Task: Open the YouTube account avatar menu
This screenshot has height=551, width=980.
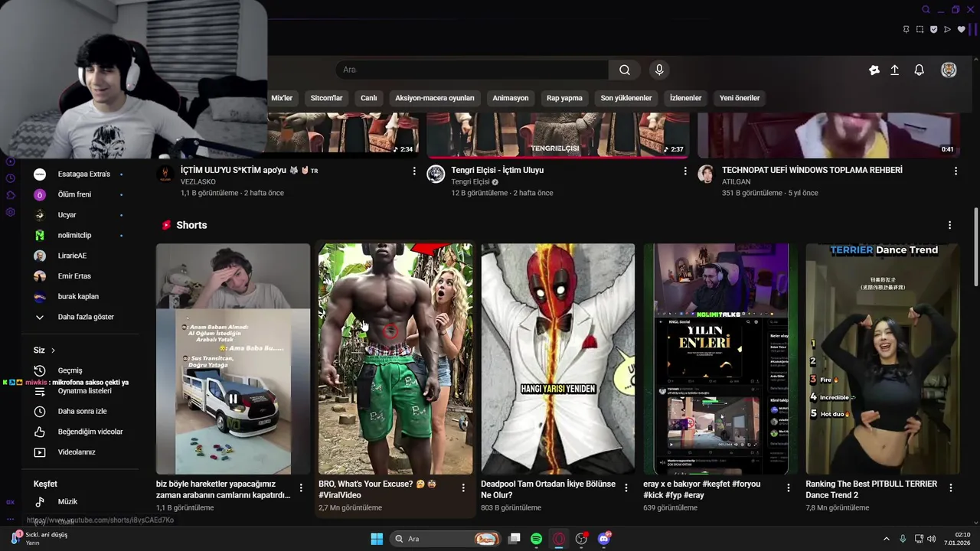Action: (x=949, y=70)
